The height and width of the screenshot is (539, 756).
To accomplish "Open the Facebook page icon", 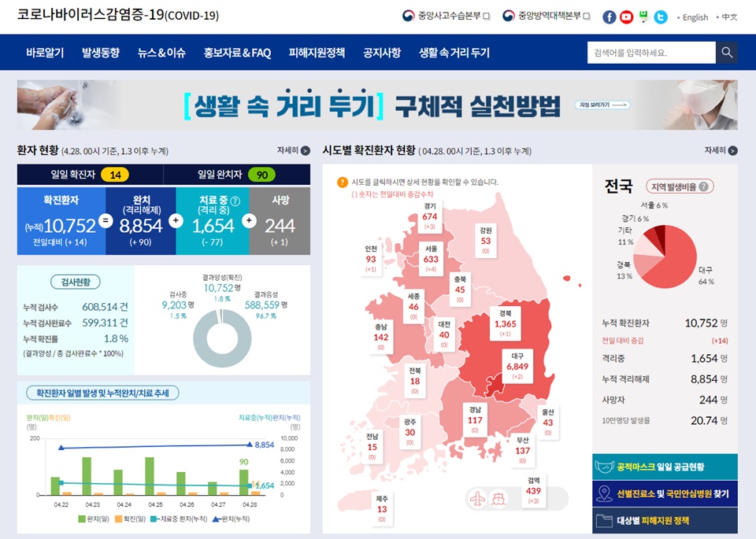I will click(609, 17).
